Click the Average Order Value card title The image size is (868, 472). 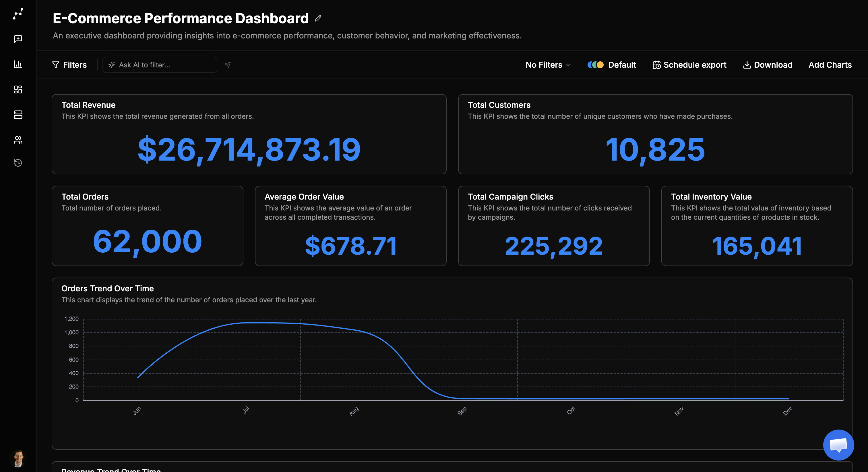(304, 197)
